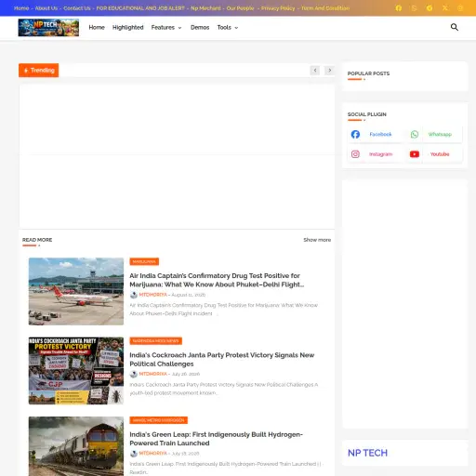This screenshot has height=476, width=476.
Task: Open Contact Us link in top bar
Action: [x=77, y=8]
